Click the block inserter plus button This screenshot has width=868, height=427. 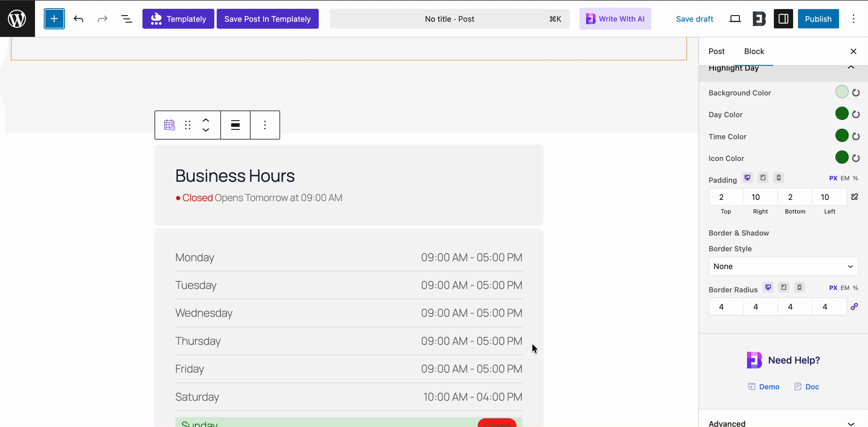click(x=54, y=19)
